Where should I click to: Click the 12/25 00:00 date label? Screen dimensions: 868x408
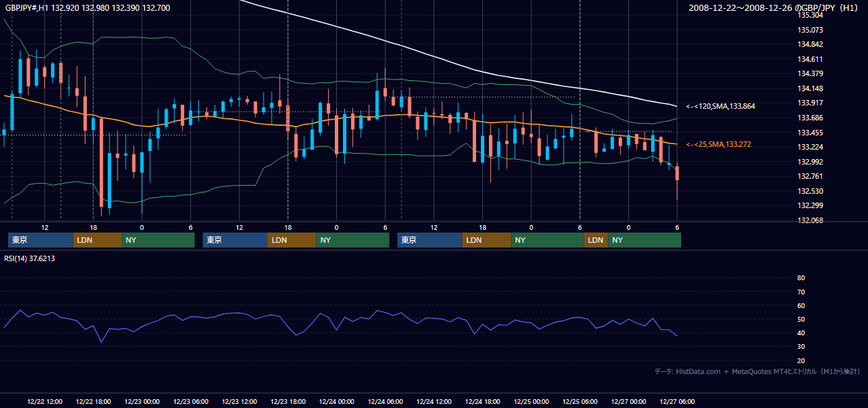tap(531, 402)
